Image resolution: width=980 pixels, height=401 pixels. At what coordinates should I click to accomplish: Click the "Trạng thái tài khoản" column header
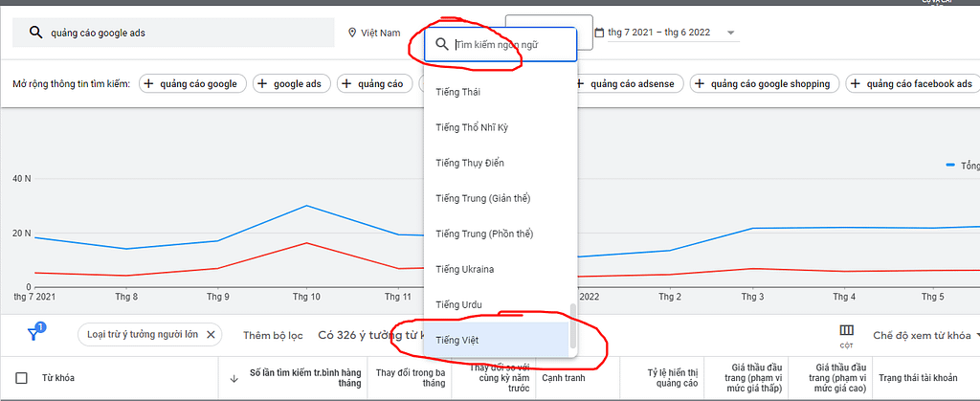(918, 378)
